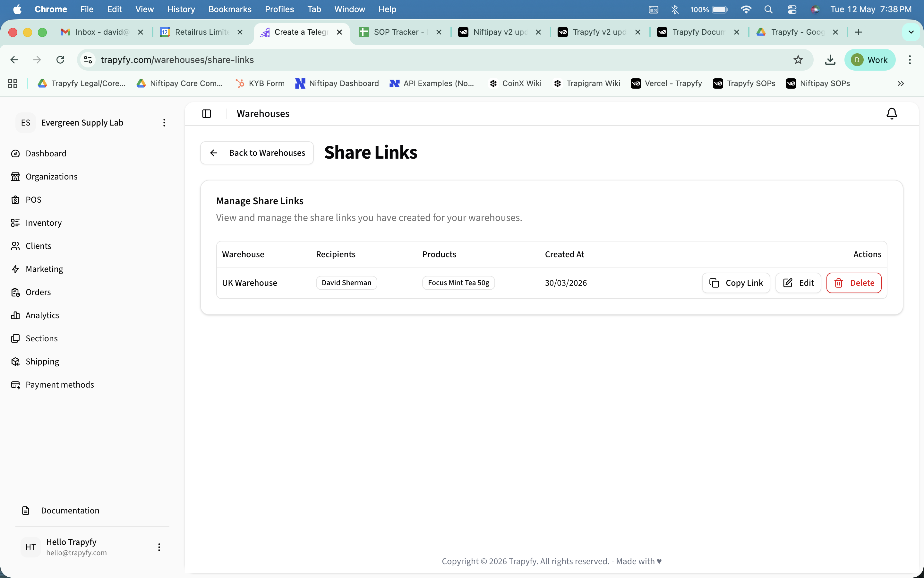Open CoinX Wiki bookmark
924x578 pixels.
pyautogui.click(x=515, y=83)
